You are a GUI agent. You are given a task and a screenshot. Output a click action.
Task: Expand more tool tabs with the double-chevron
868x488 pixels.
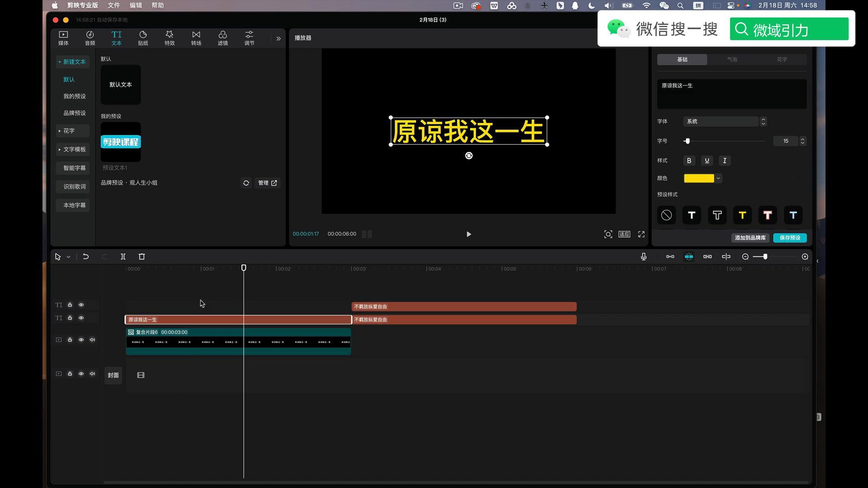pos(278,39)
